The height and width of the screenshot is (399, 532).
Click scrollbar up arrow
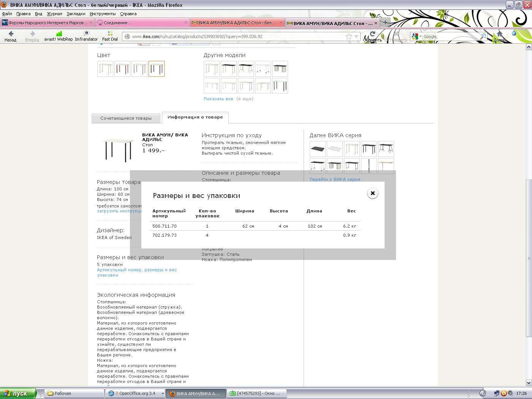tap(529, 47)
